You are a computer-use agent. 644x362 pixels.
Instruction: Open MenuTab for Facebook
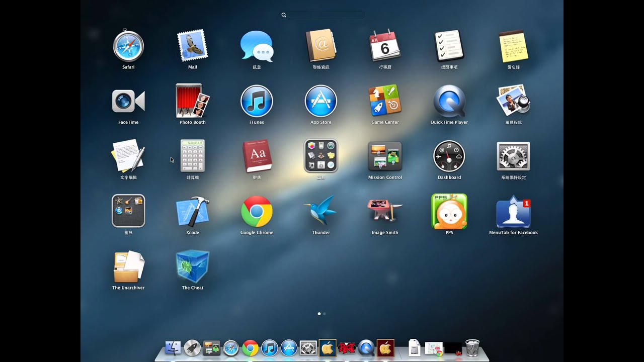[513, 212]
